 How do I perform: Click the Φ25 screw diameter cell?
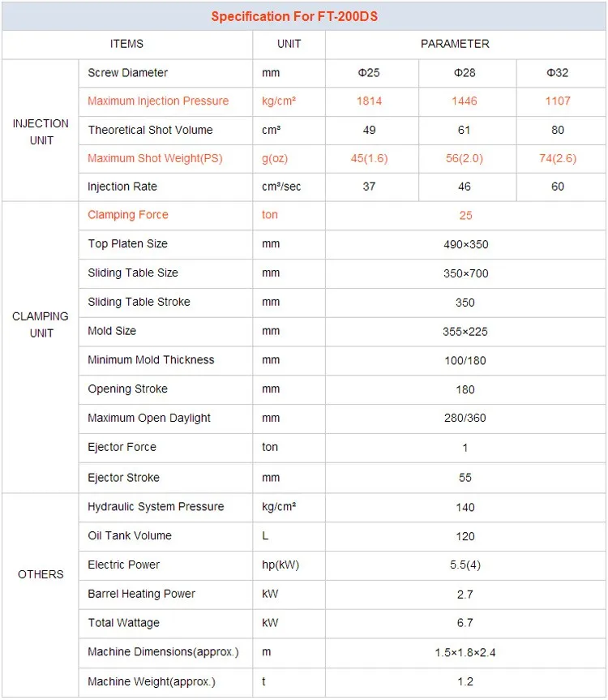tap(369, 73)
